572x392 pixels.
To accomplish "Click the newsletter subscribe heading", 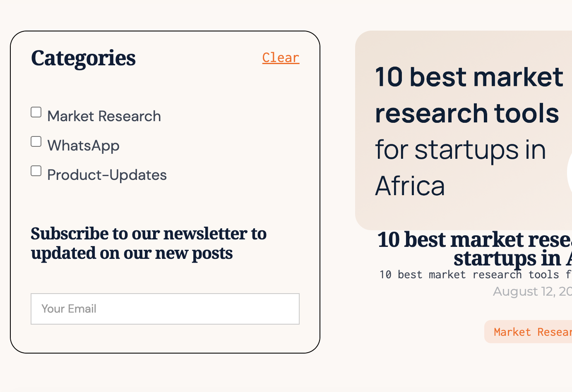I will (148, 243).
